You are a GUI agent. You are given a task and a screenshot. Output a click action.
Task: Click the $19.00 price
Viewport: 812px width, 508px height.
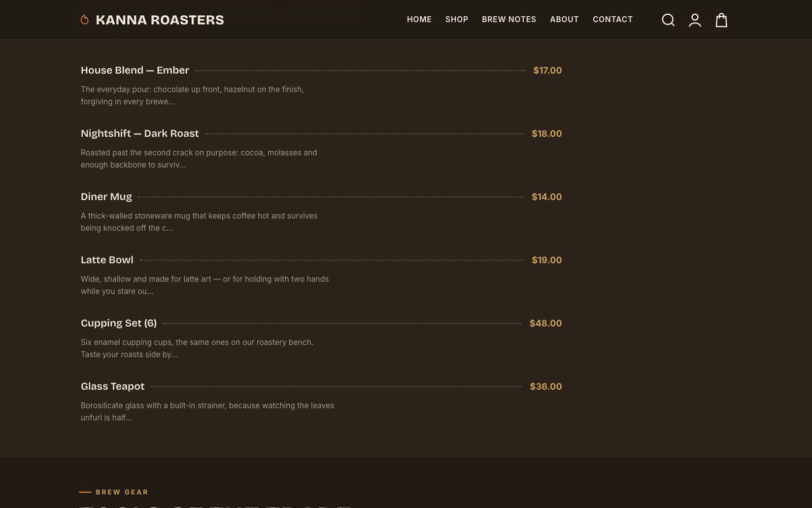pyautogui.click(x=547, y=260)
